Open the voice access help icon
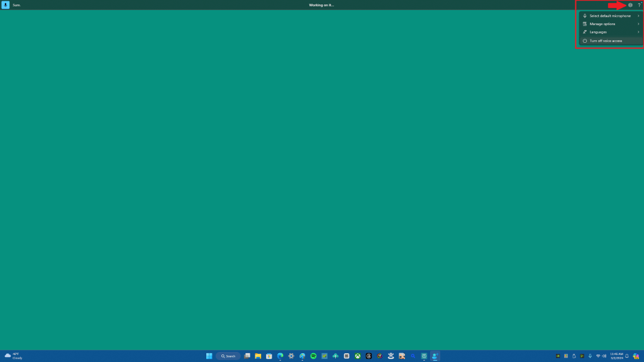The image size is (644, 362). point(639,5)
